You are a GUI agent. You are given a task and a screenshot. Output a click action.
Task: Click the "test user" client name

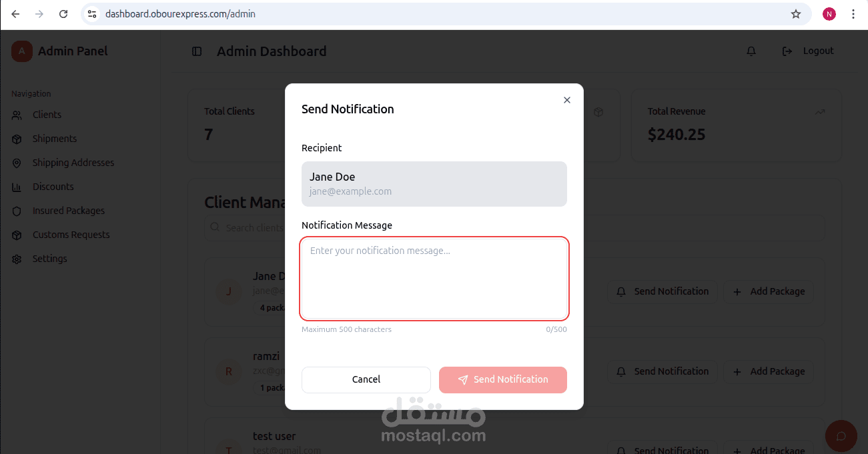tap(274, 436)
